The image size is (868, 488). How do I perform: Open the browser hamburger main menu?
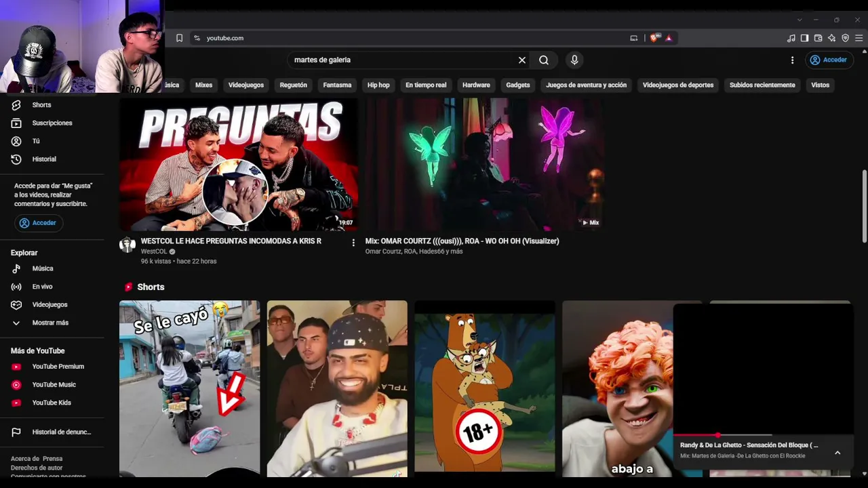[x=859, y=38]
